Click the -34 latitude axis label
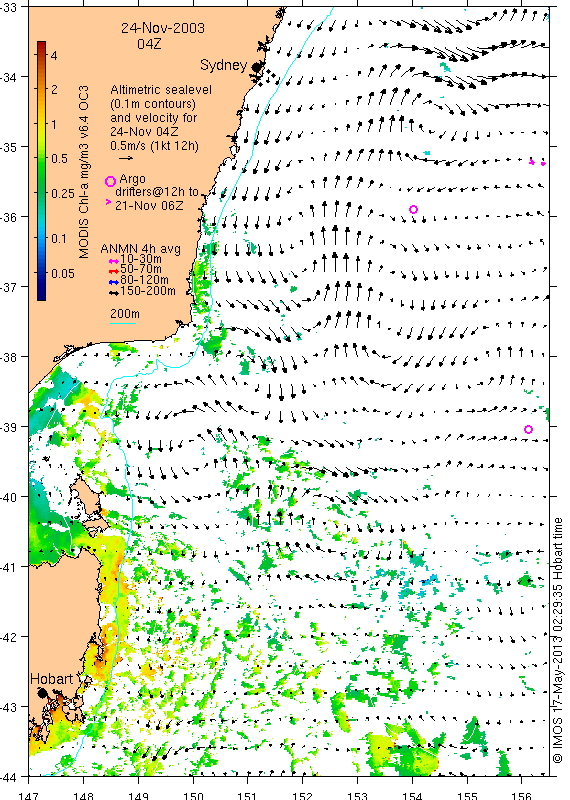 click(9, 77)
